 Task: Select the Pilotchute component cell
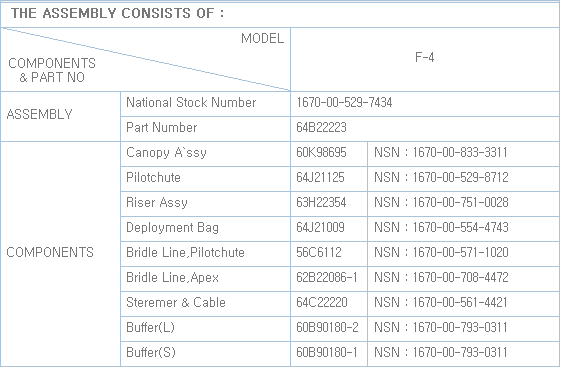[x=205, y=179]
